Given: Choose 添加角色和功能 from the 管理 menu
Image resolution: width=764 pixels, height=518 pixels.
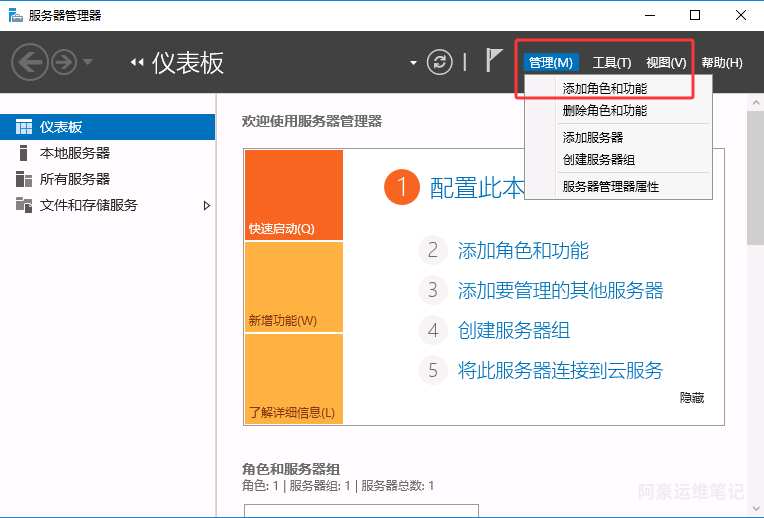Looking at the screenshot, I should (x=618, y=88).
